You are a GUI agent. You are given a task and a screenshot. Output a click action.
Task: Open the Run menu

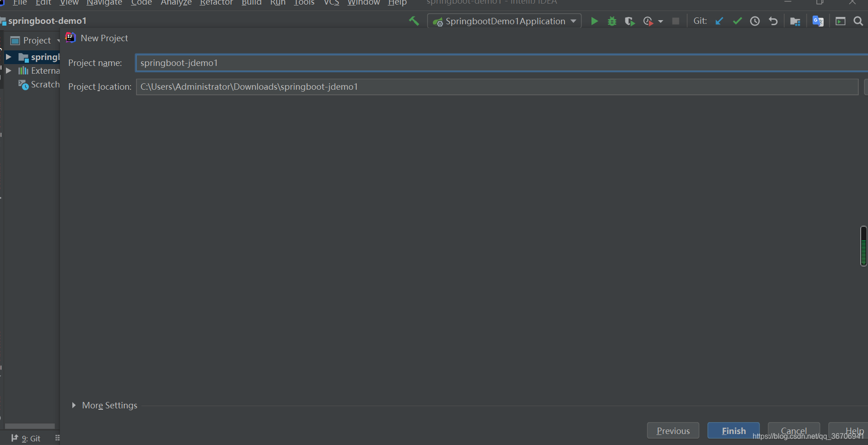tap(278, 3)
